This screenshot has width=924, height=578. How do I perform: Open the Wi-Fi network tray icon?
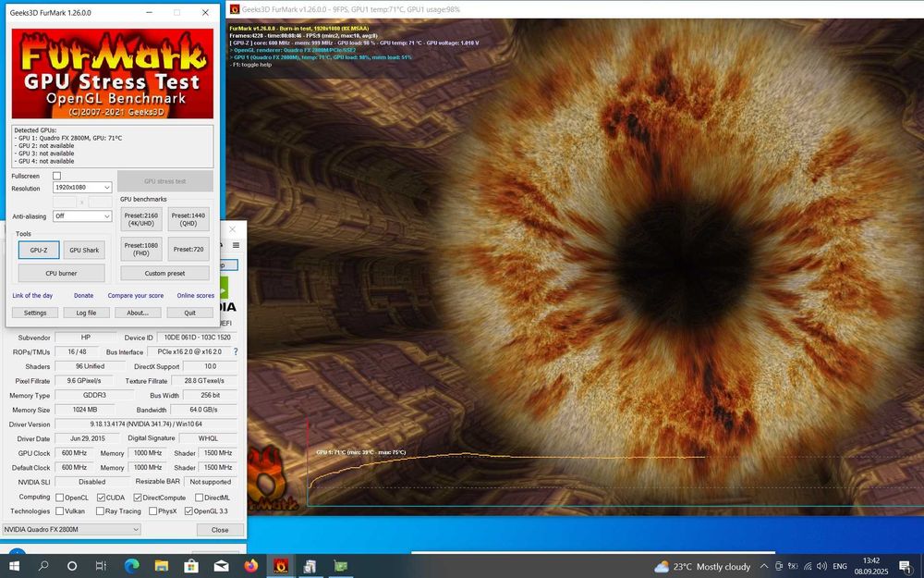808,566
